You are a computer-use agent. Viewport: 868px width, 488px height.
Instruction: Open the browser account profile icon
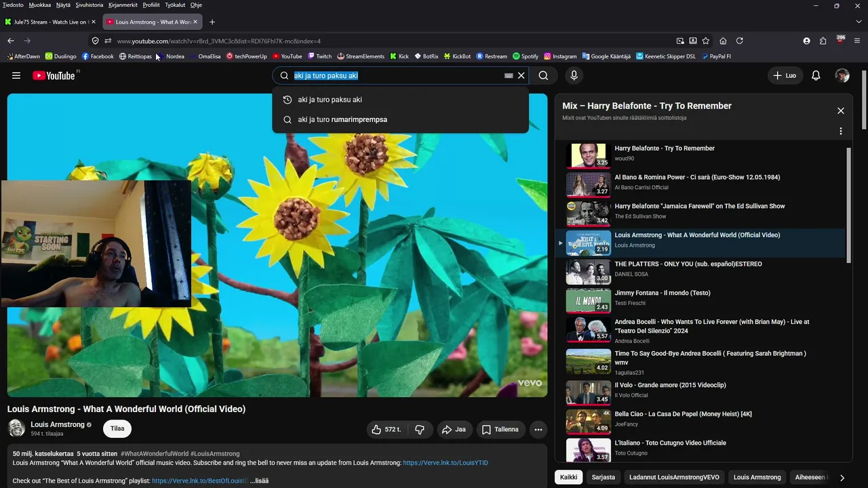pos(806,41)
